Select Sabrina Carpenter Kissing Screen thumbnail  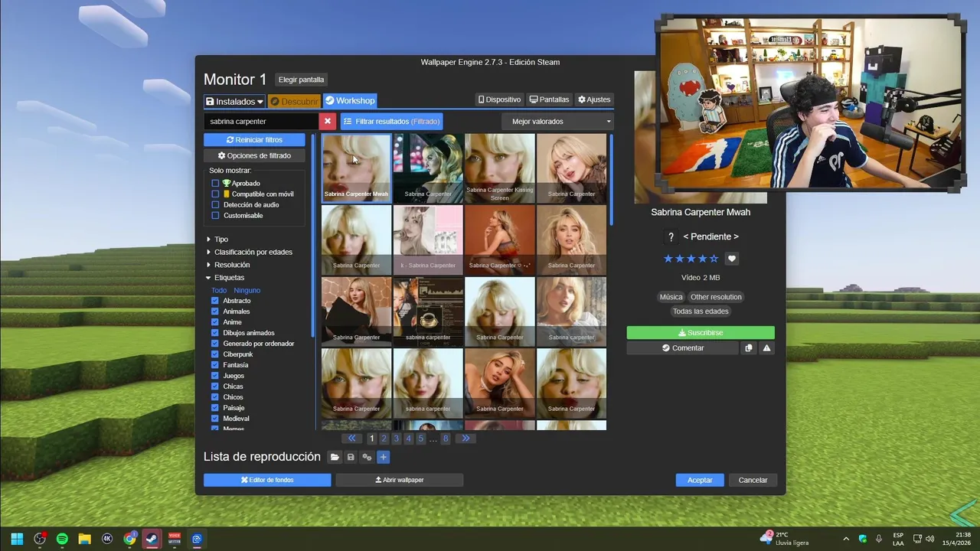tap(500, 168)
